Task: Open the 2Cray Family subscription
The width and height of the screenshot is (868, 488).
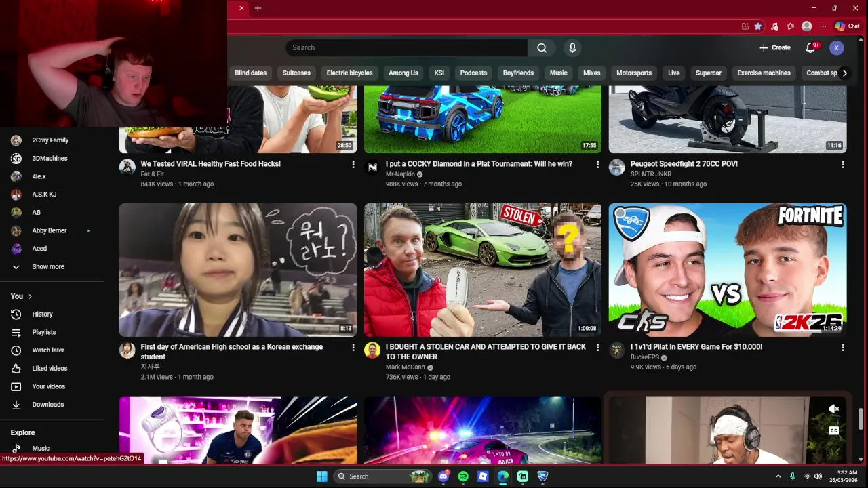Action: tap(52, 140)
